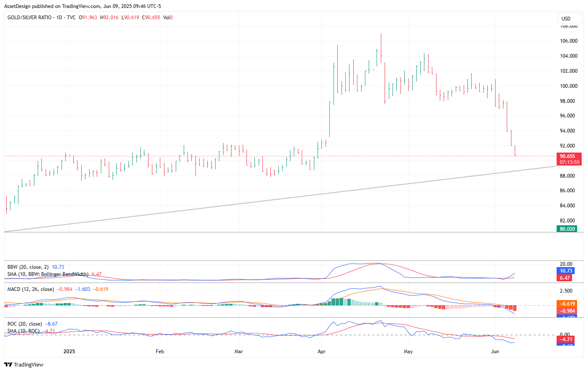Open the USD currency selector
Image resolution: width=588 pixels, height=372 pixels.
570,18
